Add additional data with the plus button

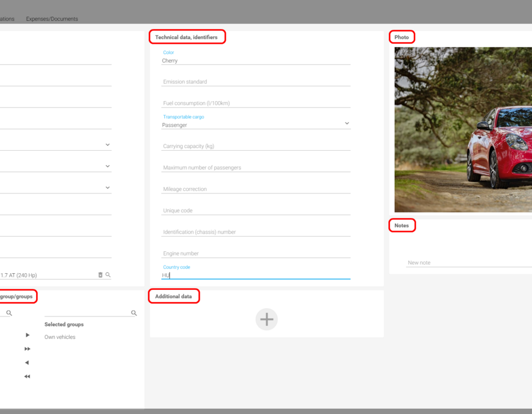pyautogui.click(x=267, y=319)
